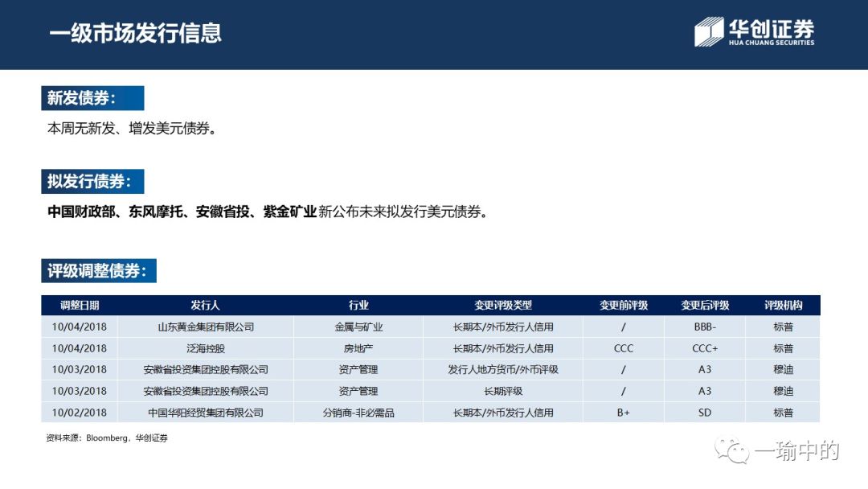
Task: Click the industry cell 分销商-非必需品
Action: (358, 413)
